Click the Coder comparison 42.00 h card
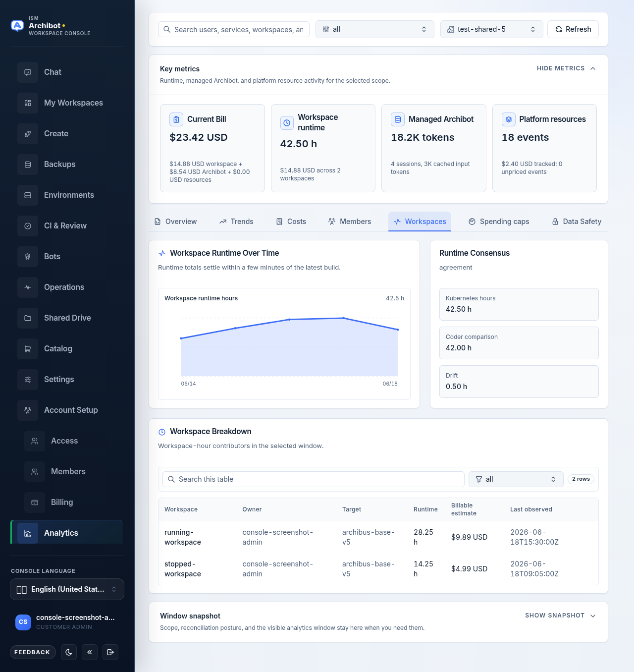This screenshot has width=634, height=672. pos(519,343)
